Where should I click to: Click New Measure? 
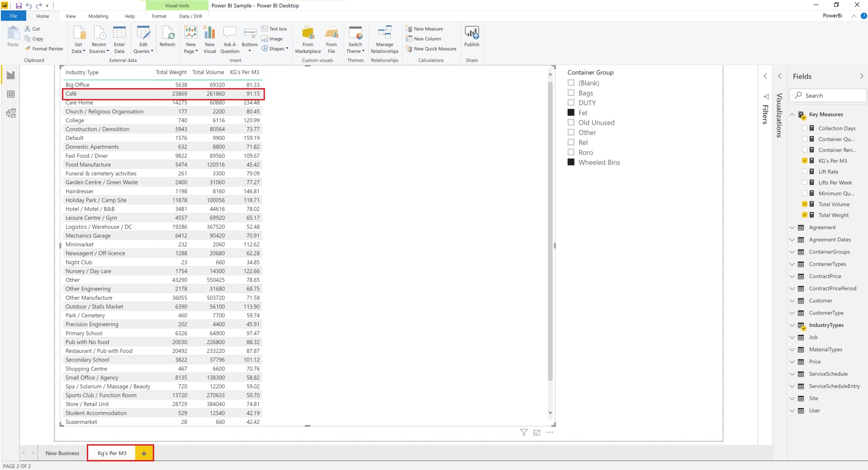[x=425, y=29]
